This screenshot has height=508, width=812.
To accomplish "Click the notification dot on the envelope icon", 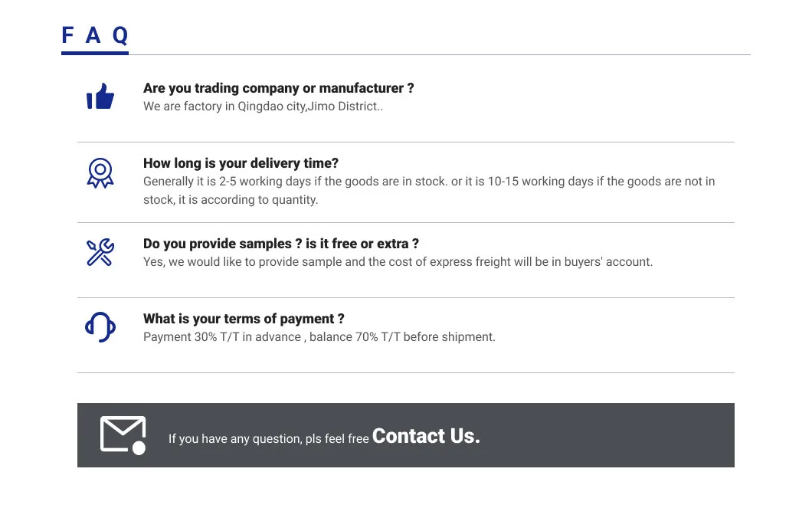I will [139, 448].
